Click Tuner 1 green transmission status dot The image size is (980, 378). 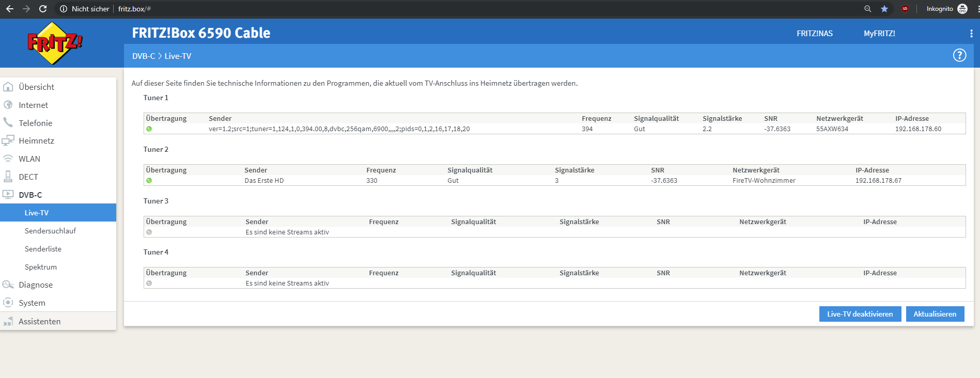149,129
